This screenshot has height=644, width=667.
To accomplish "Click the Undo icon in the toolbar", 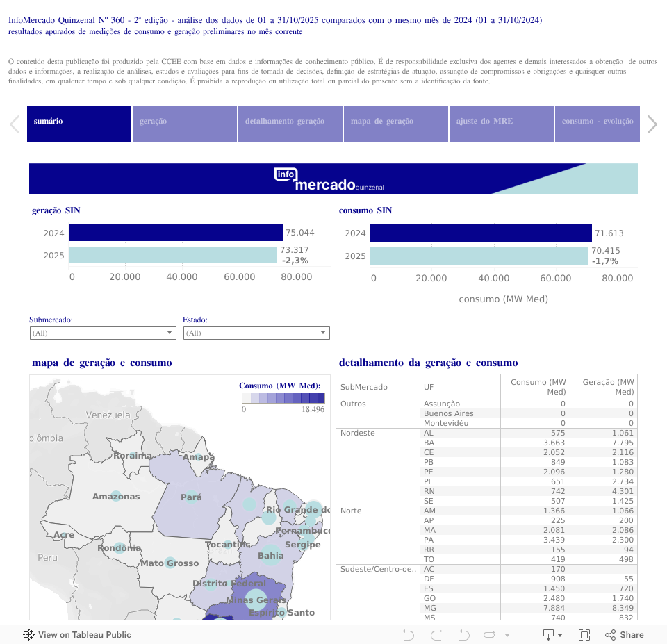I will (409, 634).
